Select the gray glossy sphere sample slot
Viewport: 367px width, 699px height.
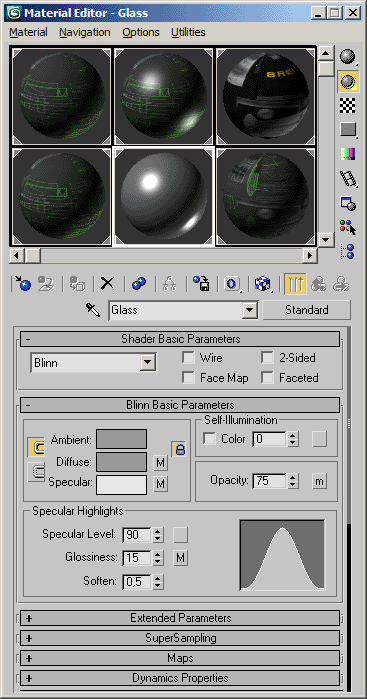pos(164,197)
